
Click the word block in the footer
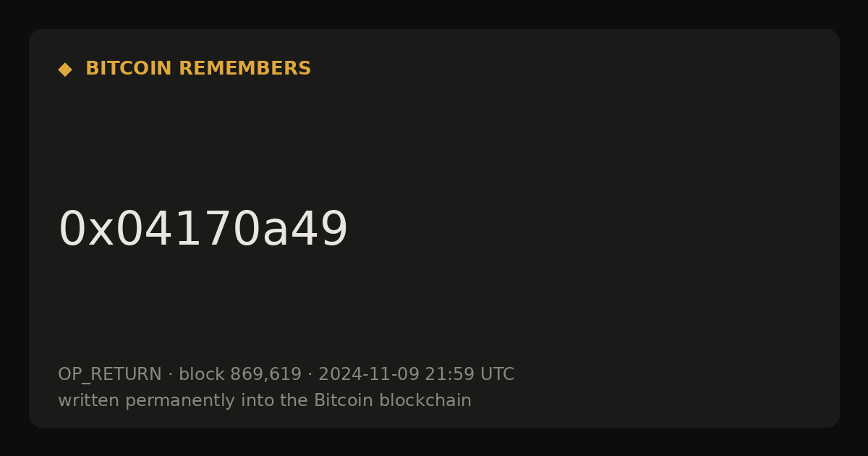(x=202, y=374)
